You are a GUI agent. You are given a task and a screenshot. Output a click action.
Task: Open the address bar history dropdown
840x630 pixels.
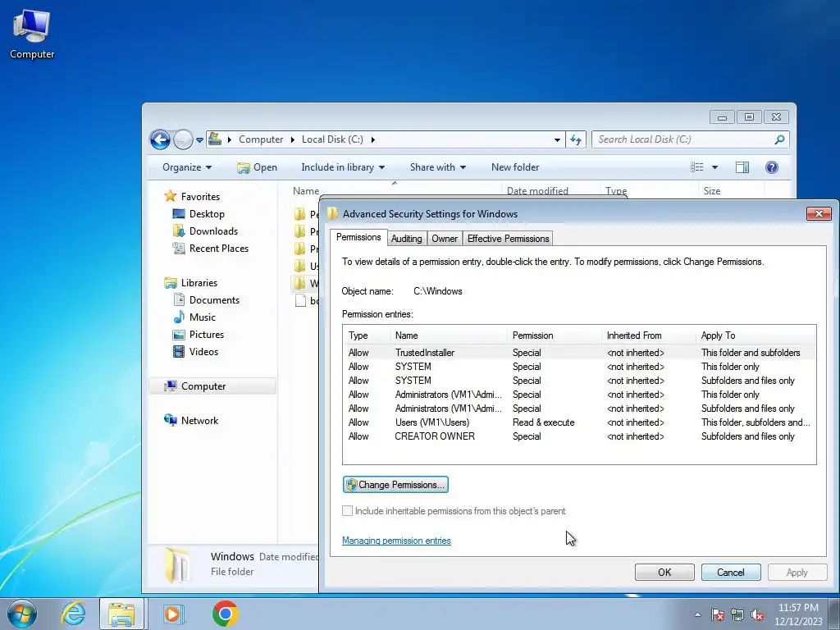pyautogui.click(x=557, y=139)
